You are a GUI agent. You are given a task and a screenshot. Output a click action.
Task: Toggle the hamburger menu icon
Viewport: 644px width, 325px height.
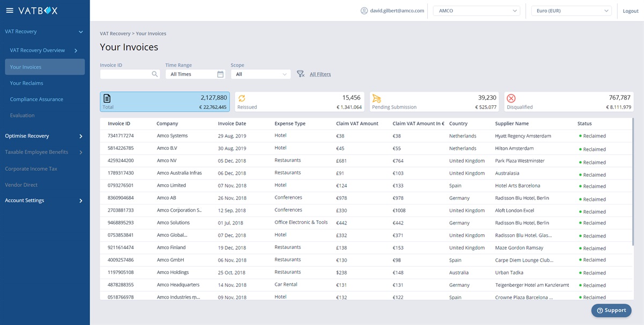pyautogui.click(x=9, y=11)
